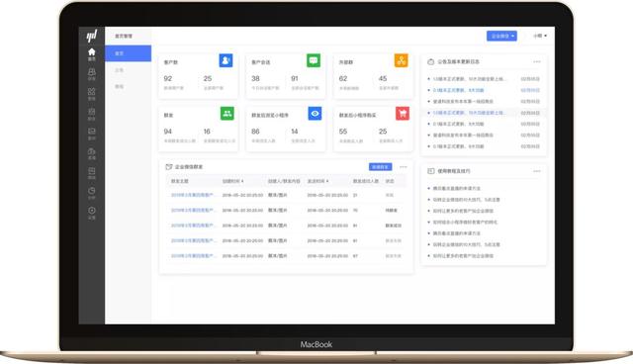
Task: Click the icon left of the table panel title
Action: (x=169, y=166)
